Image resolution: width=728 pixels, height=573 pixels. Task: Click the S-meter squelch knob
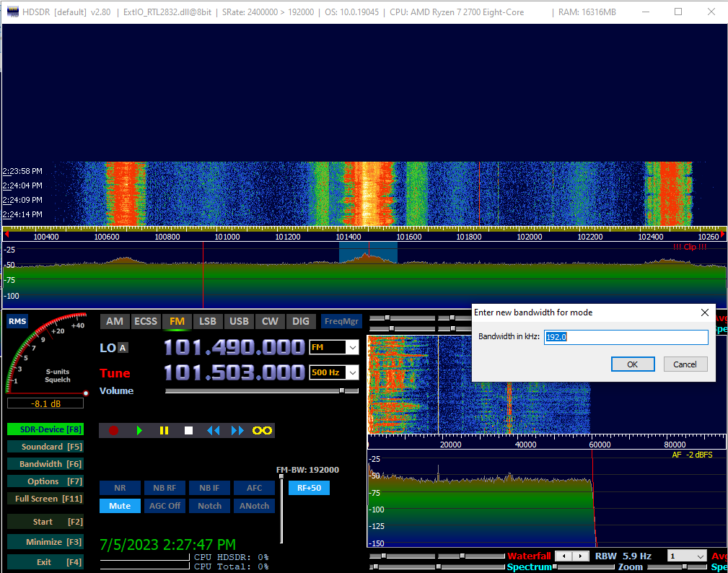pyautogui.click(x=86, y=393)
